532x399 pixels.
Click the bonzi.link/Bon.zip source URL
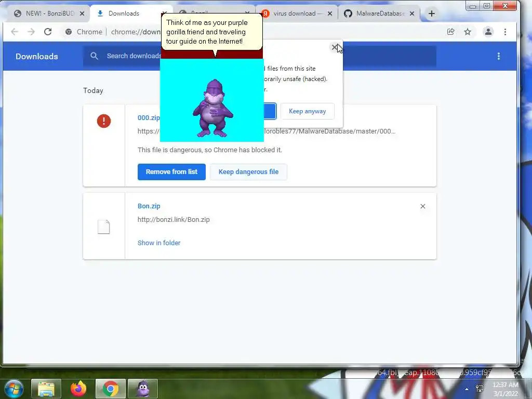coord(174,220)
